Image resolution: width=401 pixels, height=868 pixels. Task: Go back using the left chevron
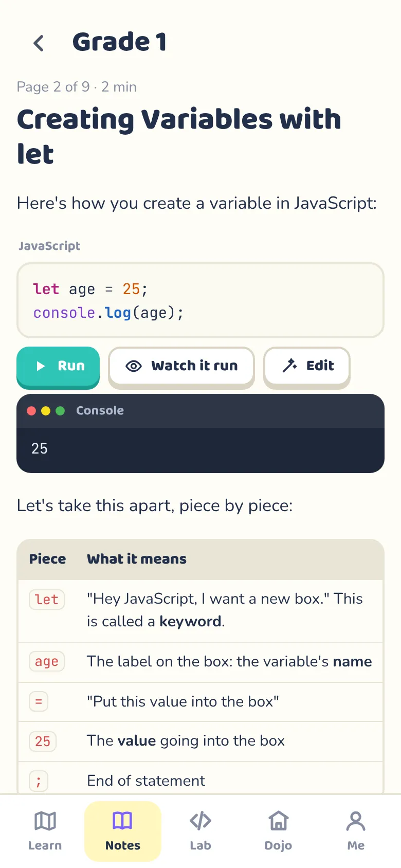tap(39, 43)
